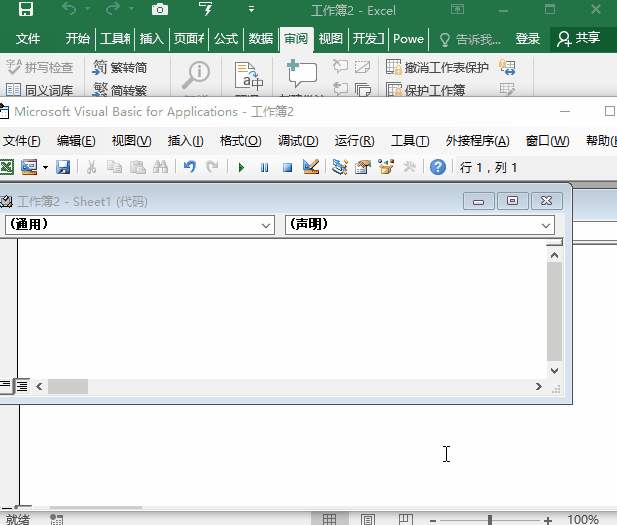Switch to the 数据 ribbon tab
Screen dimensions: 617x525
[x=260, y=39]
